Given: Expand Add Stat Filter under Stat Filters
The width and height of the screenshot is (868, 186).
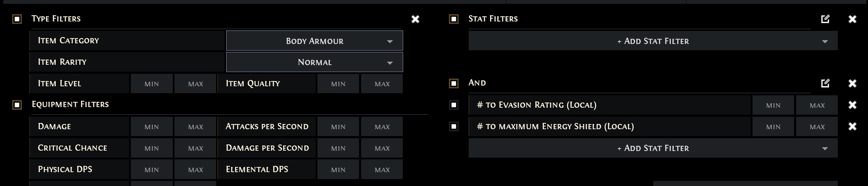Looking at the screenshot, I should pyautogui.click(x=653, y=41).
